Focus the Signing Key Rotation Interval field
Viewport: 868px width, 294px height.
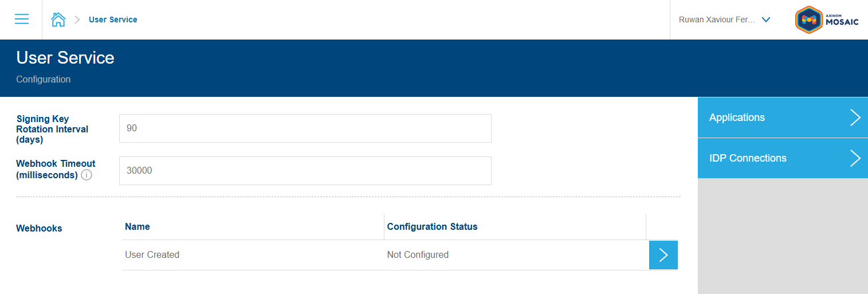click(x=305, y=128)
